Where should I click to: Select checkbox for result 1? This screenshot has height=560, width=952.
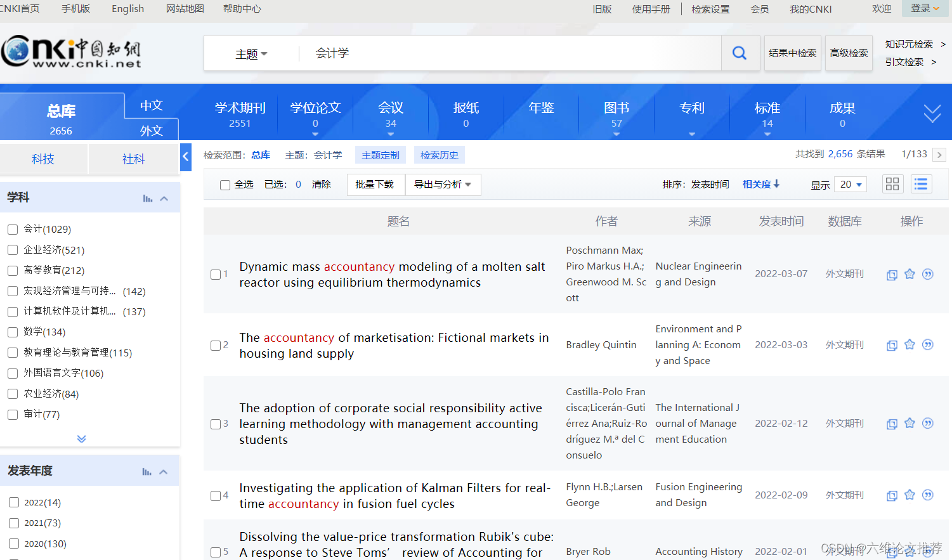coord(216,275)
